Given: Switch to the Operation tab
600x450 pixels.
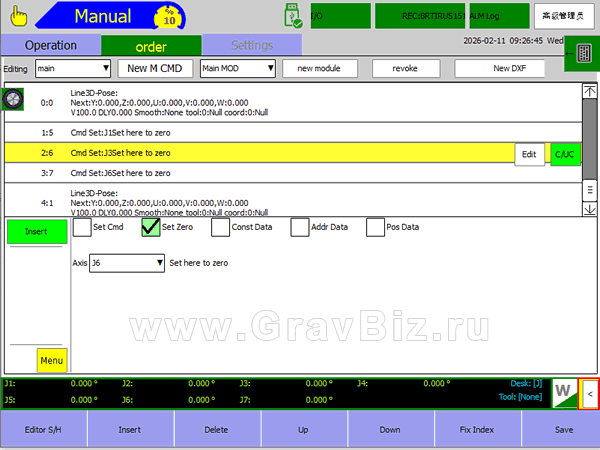Looking at the screenshot, I should click(x=51, y=45).
